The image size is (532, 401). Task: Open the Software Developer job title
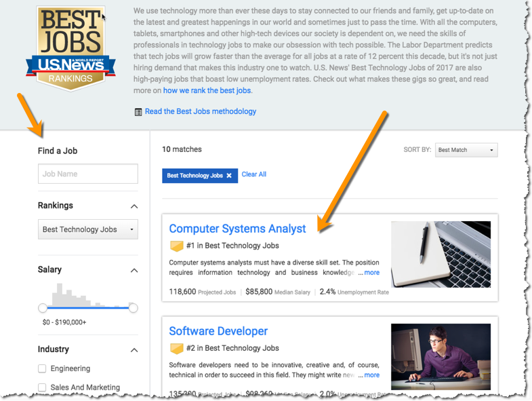point(218,331)
